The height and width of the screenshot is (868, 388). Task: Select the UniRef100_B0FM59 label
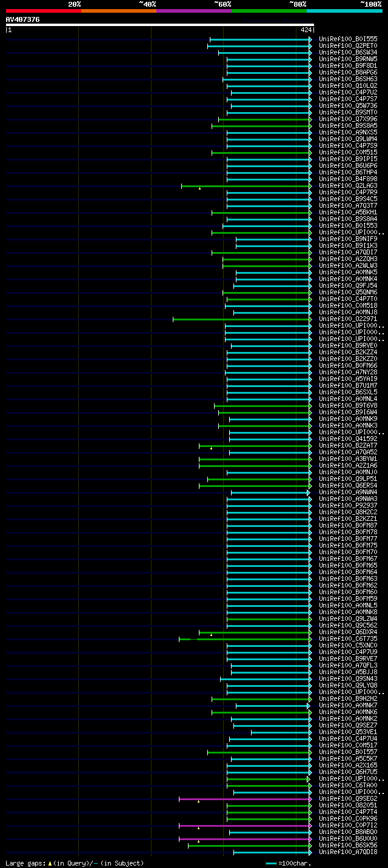pos(348,598)
